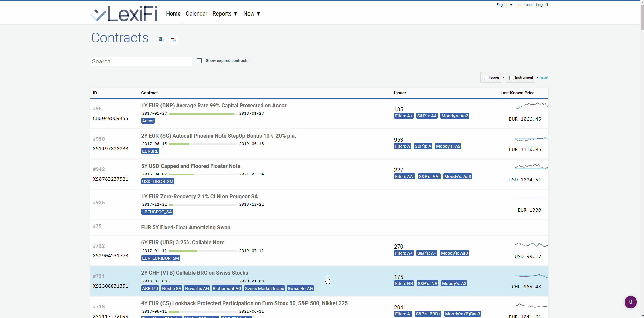
Task: Expand the New dropdown menu
Action: [x=252, y=14]
